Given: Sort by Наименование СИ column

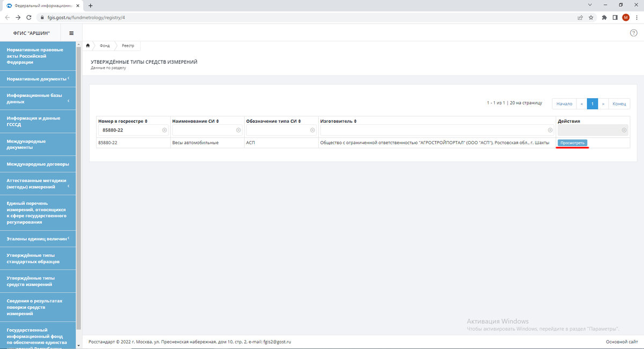Looking at the screenshot, I should (x=217, y=121).
